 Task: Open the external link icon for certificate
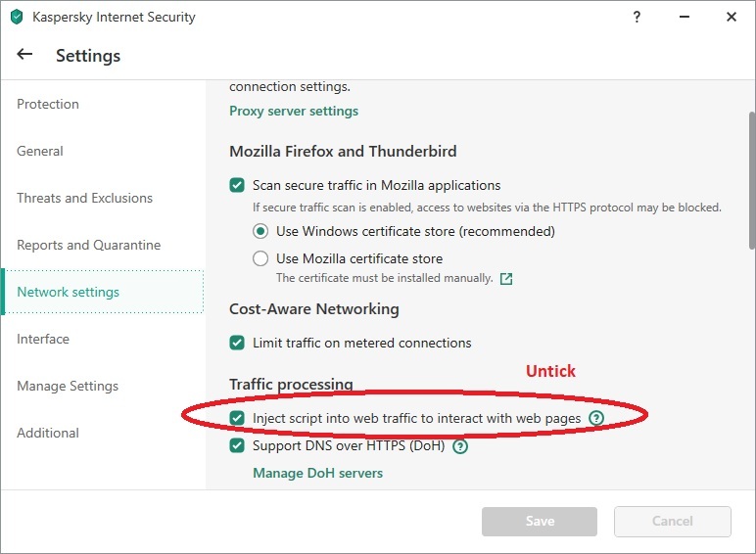click(x=506, y=278)
